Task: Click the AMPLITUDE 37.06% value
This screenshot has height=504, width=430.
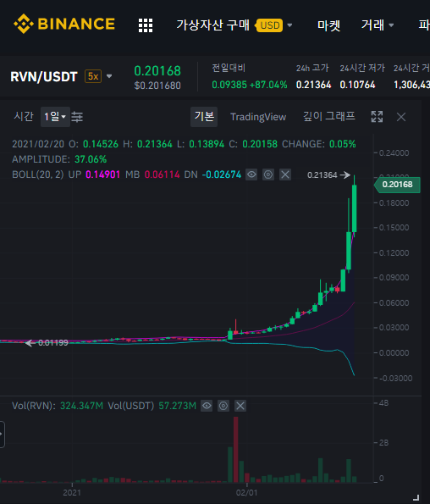Action: point(91,159)
